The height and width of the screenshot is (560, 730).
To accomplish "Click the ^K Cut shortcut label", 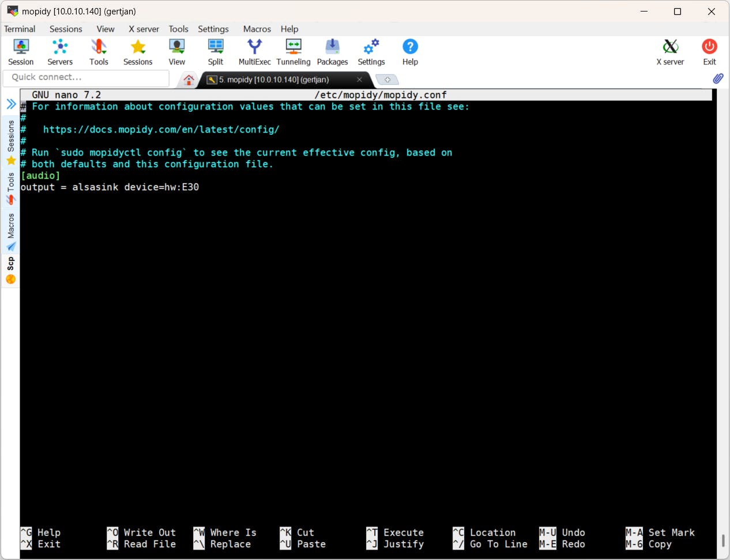I will tap(297, 533).
